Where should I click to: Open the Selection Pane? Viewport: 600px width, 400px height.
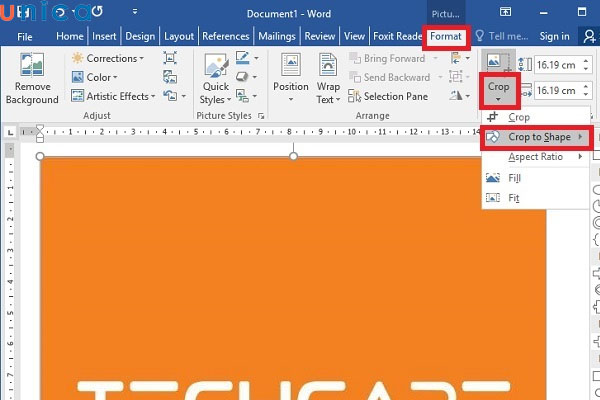click(388, 96)
